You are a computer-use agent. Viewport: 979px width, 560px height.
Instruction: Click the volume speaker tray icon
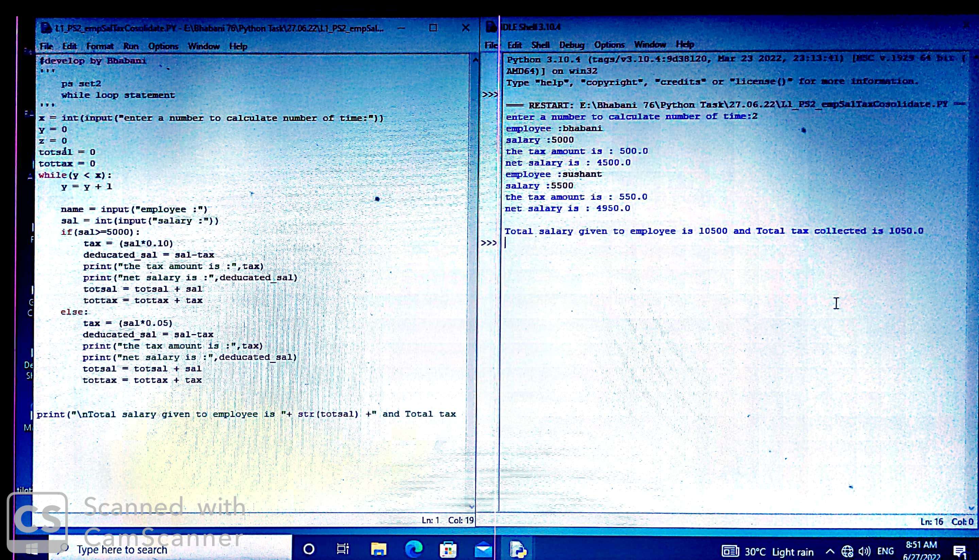pyautogui.click(x=864, y=552)
